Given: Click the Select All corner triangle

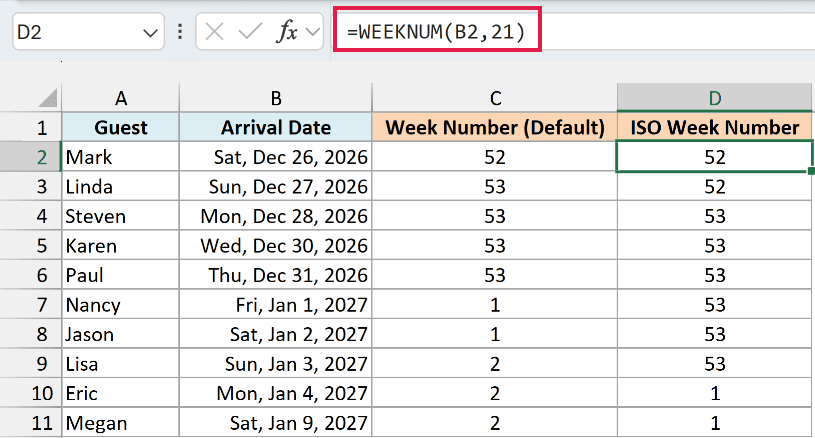Looking at the screenshot, I should pos(46,98).
